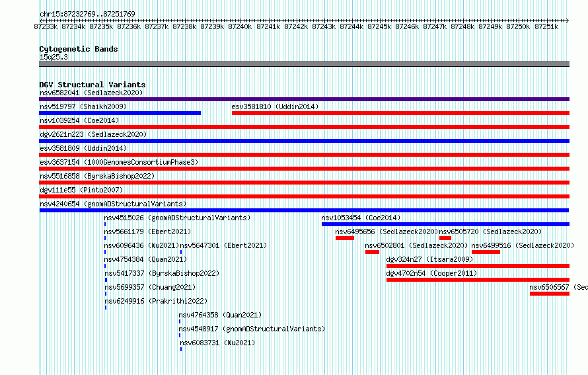The height and width of the screenshot is (375, 588).
Task: Click nsv6495656 (Sedlazeck2020) label
Action: click(x=386, y=231)
